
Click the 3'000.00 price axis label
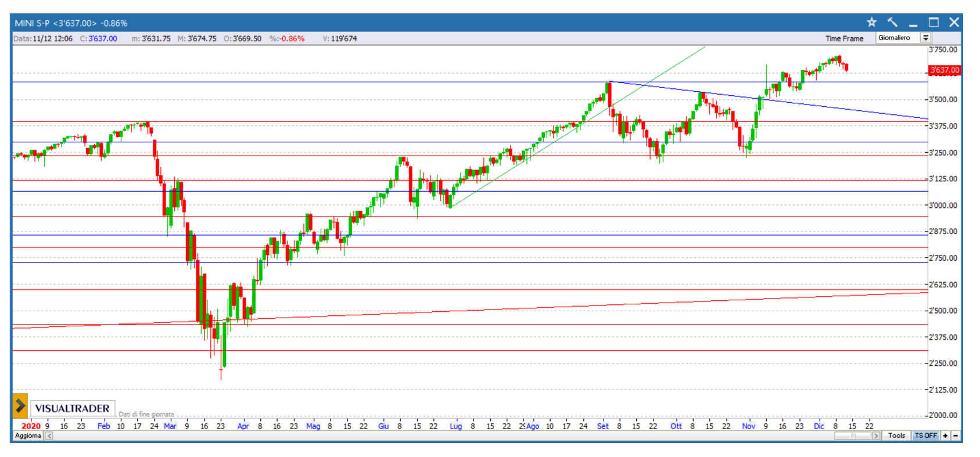tap(943, 205)
